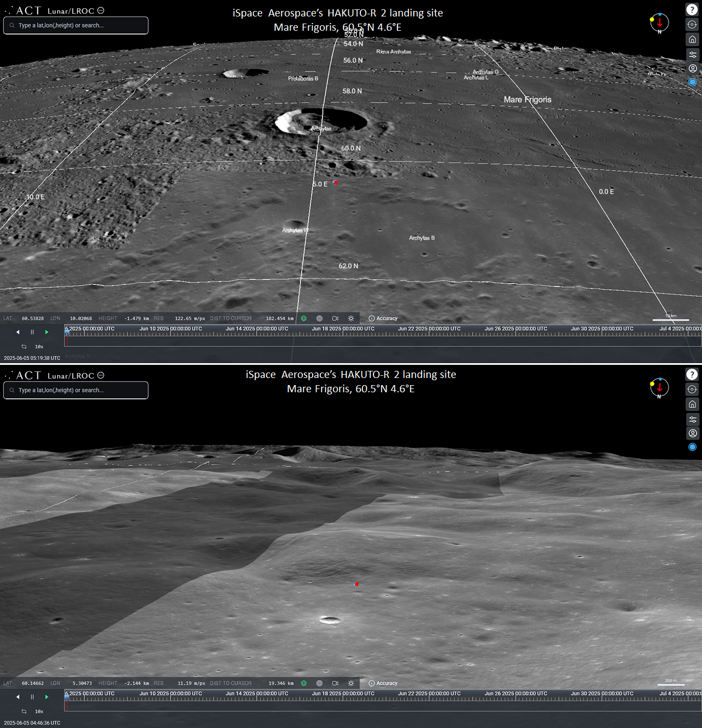Toggle the sun lighting icon in bottom status bar
Viewport: 702px width, 728px height.
[x=351, y=683]
